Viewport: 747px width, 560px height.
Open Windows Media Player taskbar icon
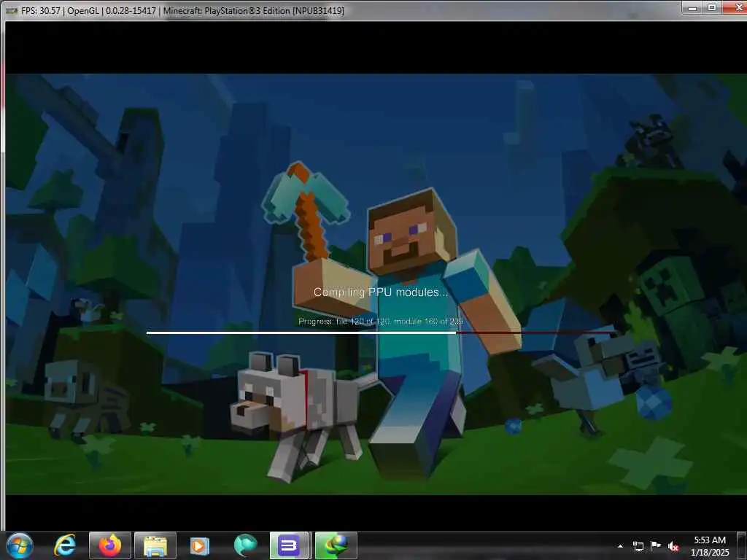tap(200, 545)
